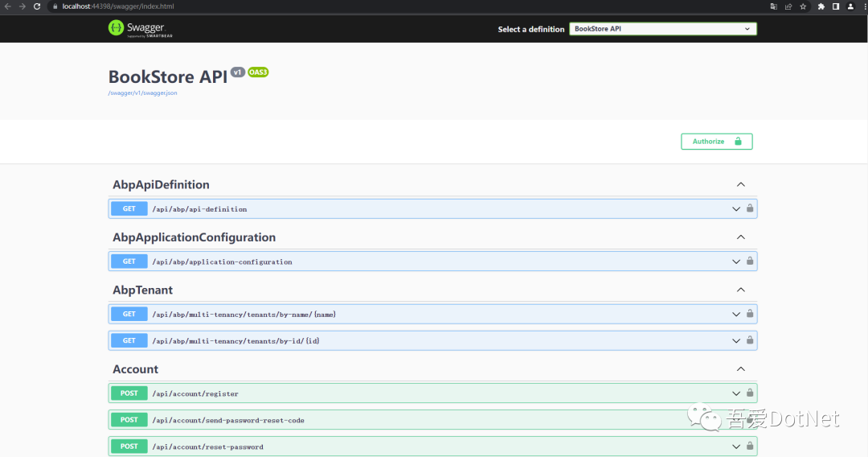Image resolution: width=868 pixels, height=457 pixels.
Task: Click the share page icon in address bar
Action: pos(788,6)
